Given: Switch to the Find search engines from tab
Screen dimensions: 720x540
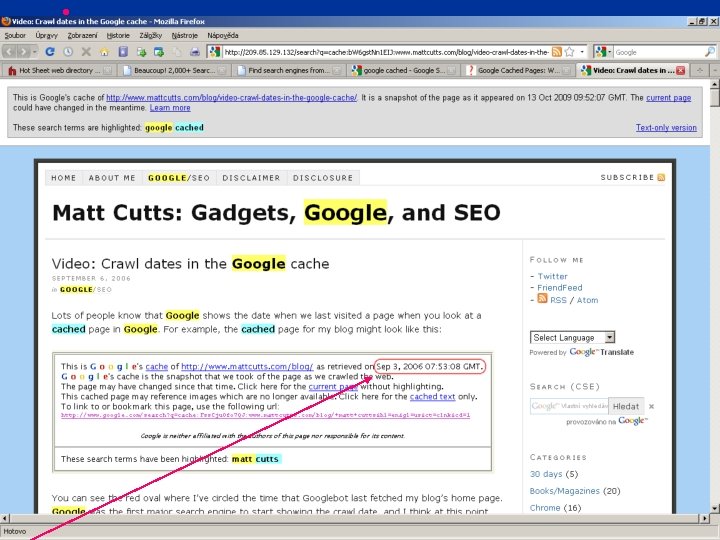Looking at the screenshot, I should tap(289, 70).
